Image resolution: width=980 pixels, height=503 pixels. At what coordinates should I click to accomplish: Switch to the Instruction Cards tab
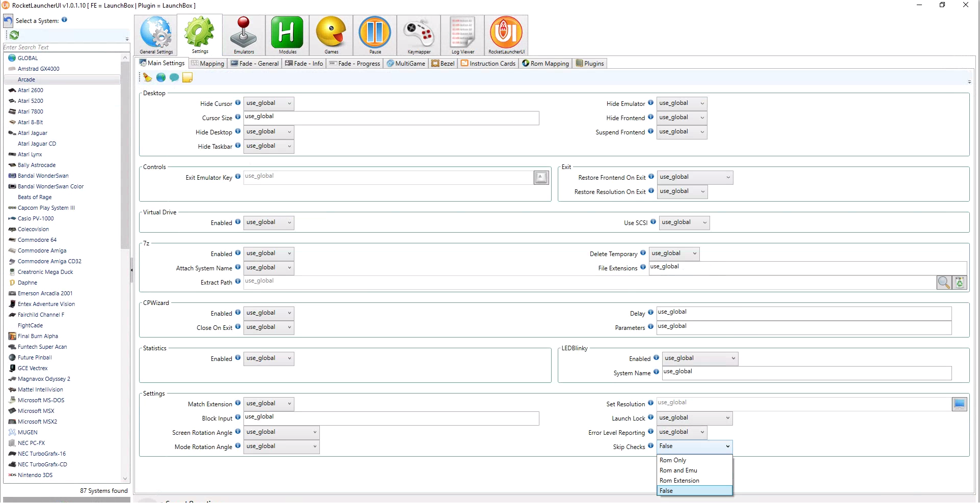(x=488, y=64)
